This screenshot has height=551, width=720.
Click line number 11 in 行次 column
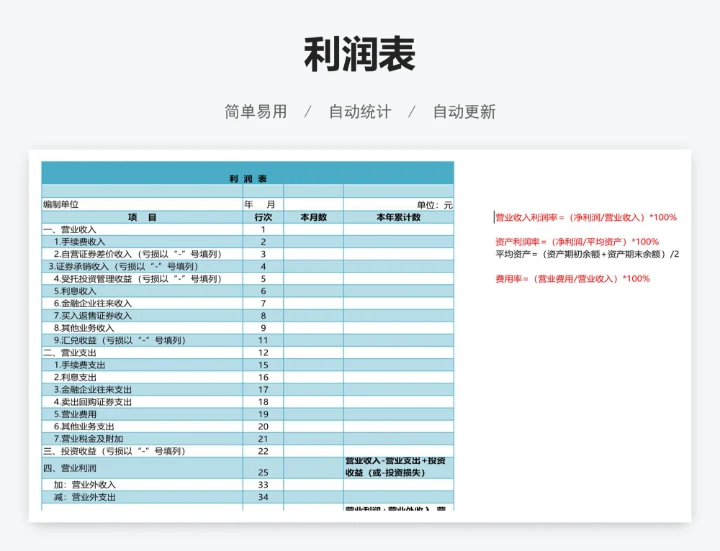click(263, 341)
